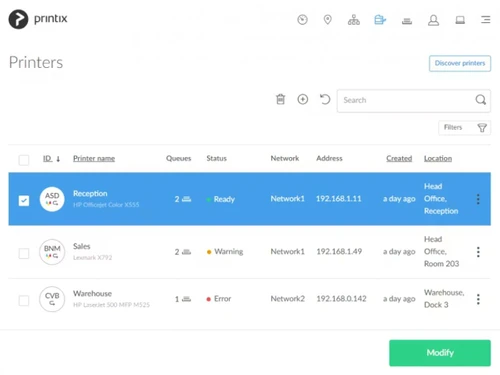Click Network1 in Reception row
This screenshot has height=375, width=500.
(x=287, y=199)
